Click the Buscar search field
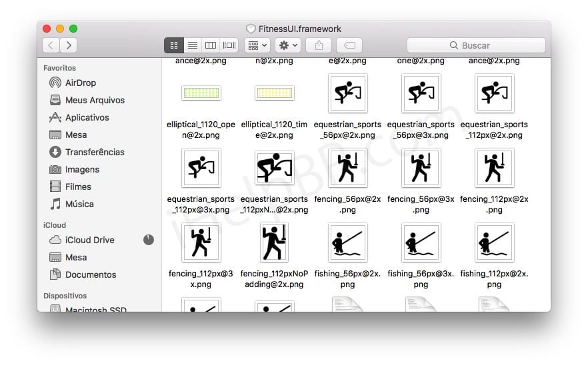 [476, 45]
